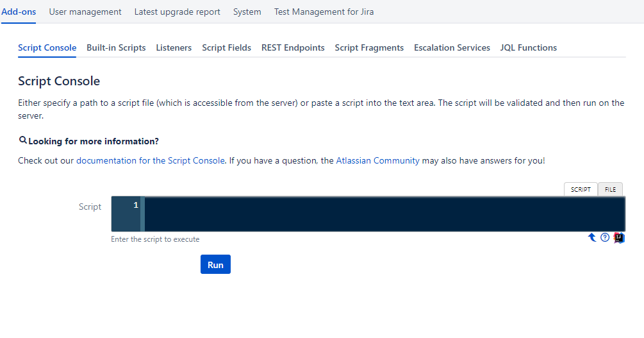Click the 'Looking for more information?' heading
Screen dimensions: 644x338
point(94,142)
